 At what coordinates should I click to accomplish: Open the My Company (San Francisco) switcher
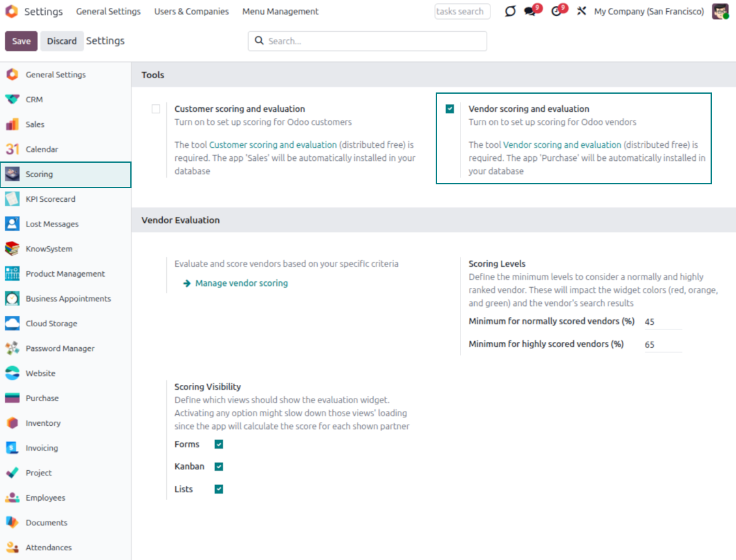coord(649,12)
